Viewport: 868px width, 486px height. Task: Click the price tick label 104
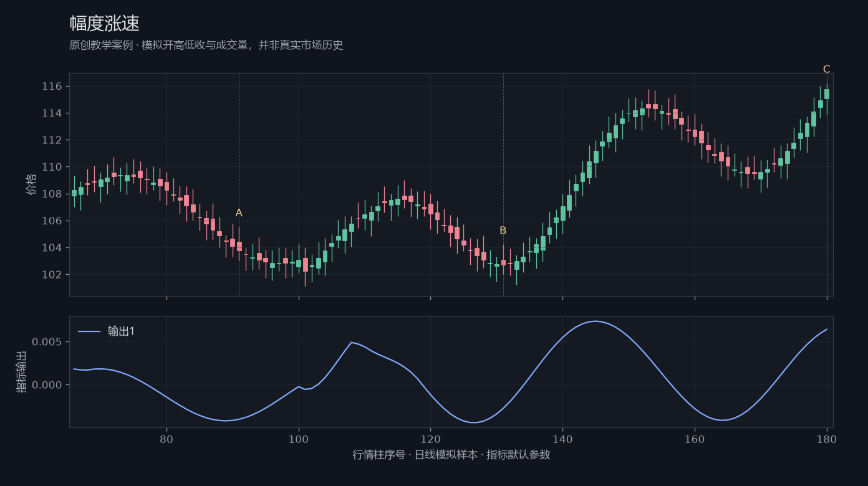pyautogui.click(x=52, y=248)
